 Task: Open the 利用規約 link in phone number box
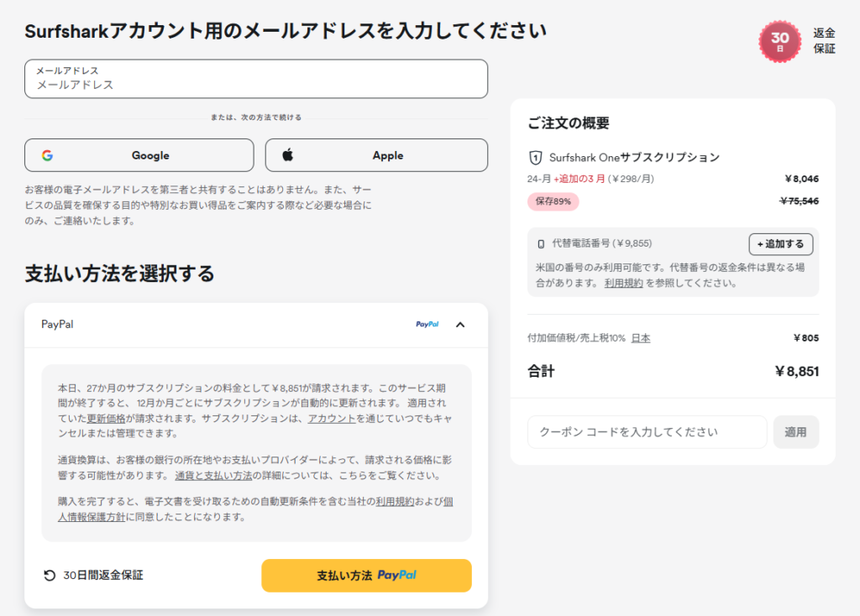(x=624, y=284)
